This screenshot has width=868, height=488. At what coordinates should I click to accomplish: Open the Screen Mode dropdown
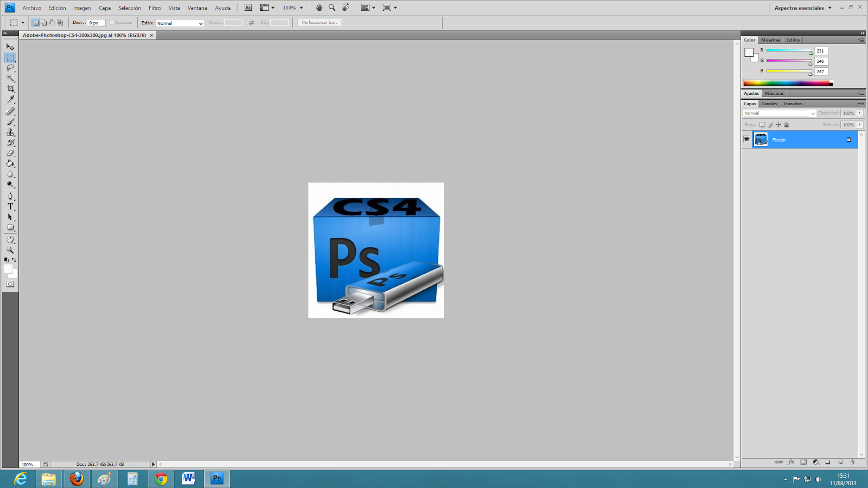pos(390,8)
